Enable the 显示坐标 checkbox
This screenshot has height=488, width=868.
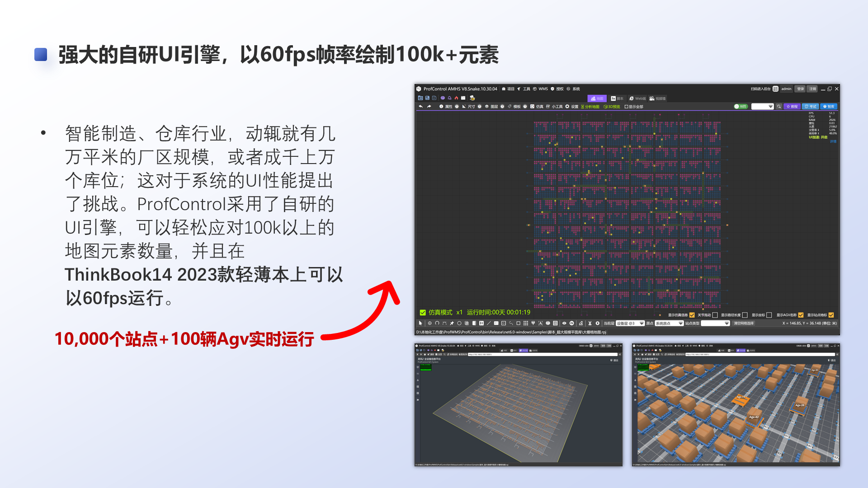(x=769, y=315)
